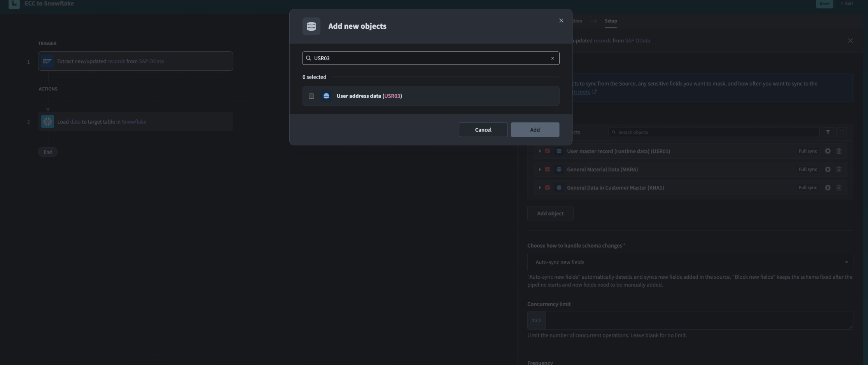
Task: Close the step configuration side panel
Action: tap(850, 41)
